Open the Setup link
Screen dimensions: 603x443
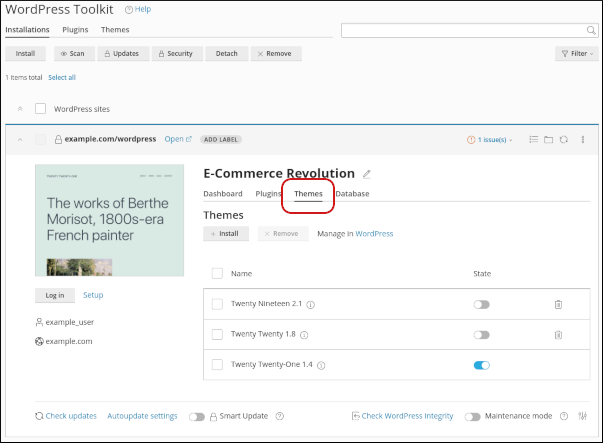coord(93,295)
